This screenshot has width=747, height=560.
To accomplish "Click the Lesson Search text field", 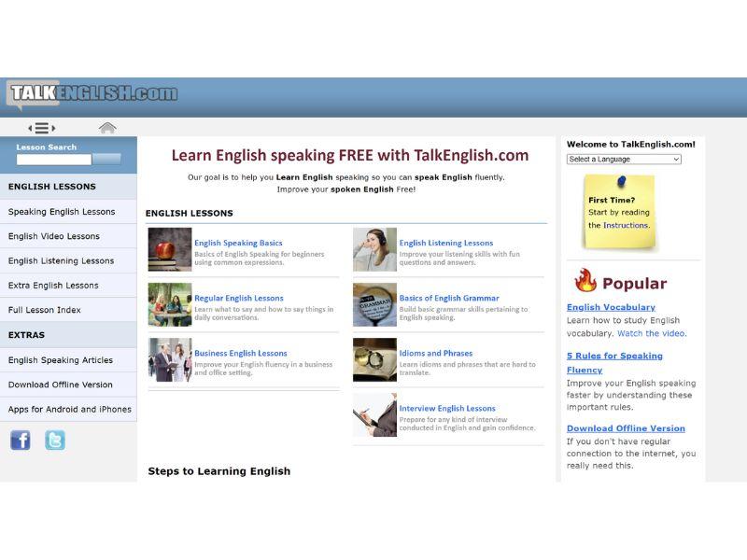I will coord(54,160).
